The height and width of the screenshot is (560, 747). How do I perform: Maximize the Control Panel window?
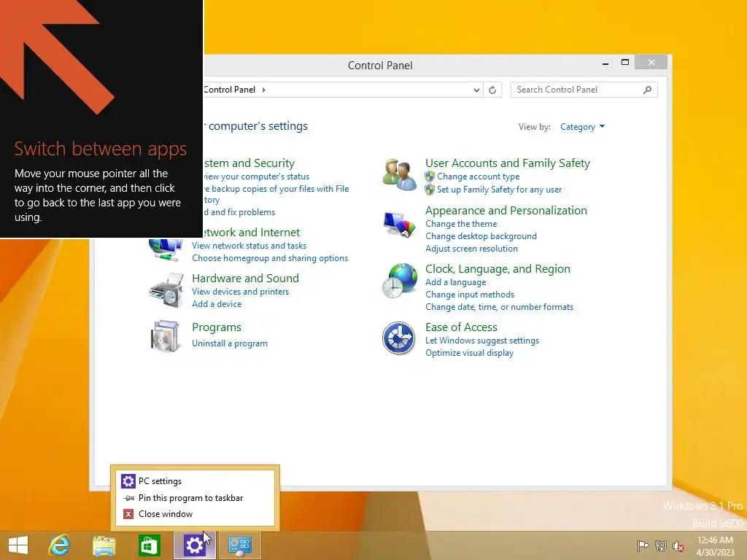pyautogui.click(x=625, y=63)
